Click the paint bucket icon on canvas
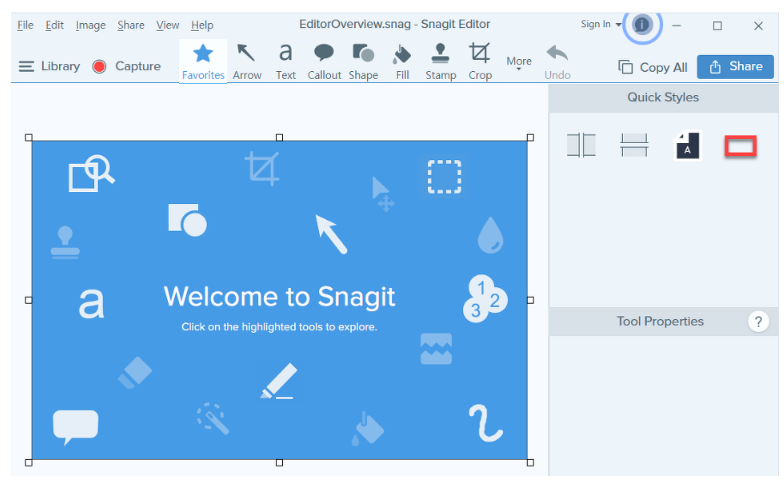 click(368, 428)
